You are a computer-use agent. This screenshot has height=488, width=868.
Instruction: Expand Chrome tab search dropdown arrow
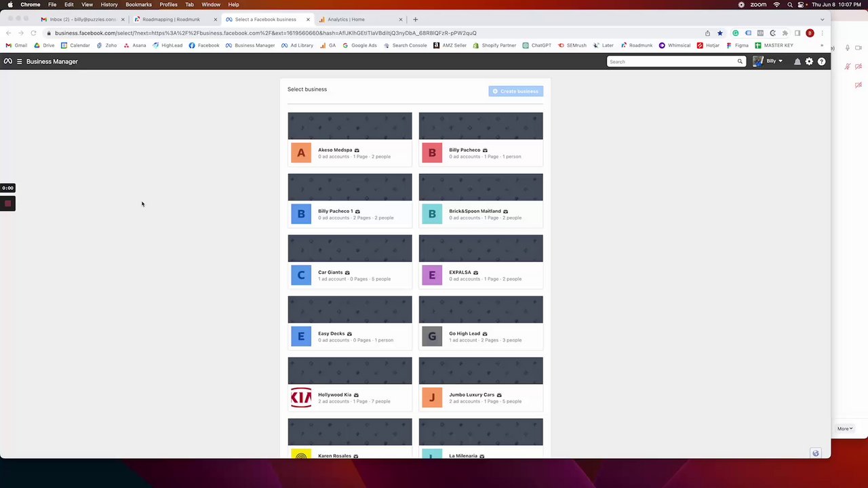pyautogui.click(x=822, y=19)
